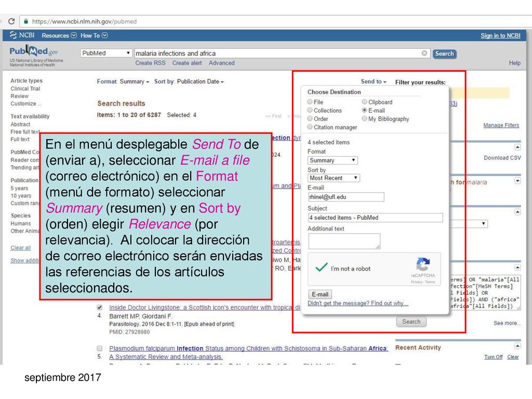Click the browser reload icon

click(11, 21)
